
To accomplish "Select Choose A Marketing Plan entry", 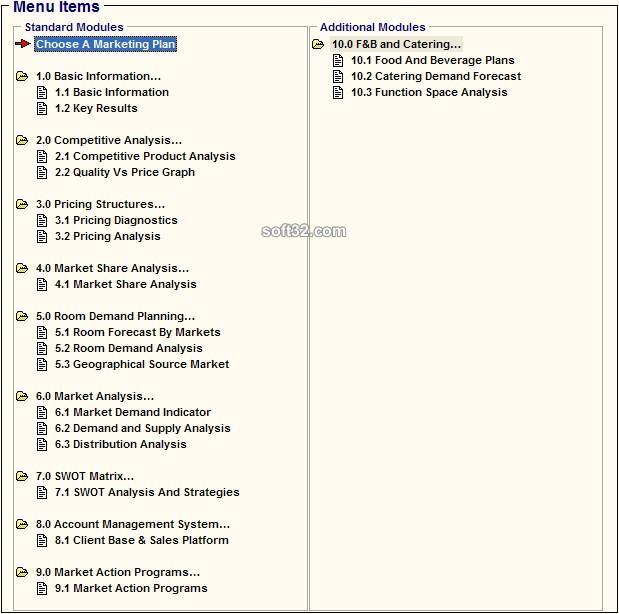I will pos(105,44).
